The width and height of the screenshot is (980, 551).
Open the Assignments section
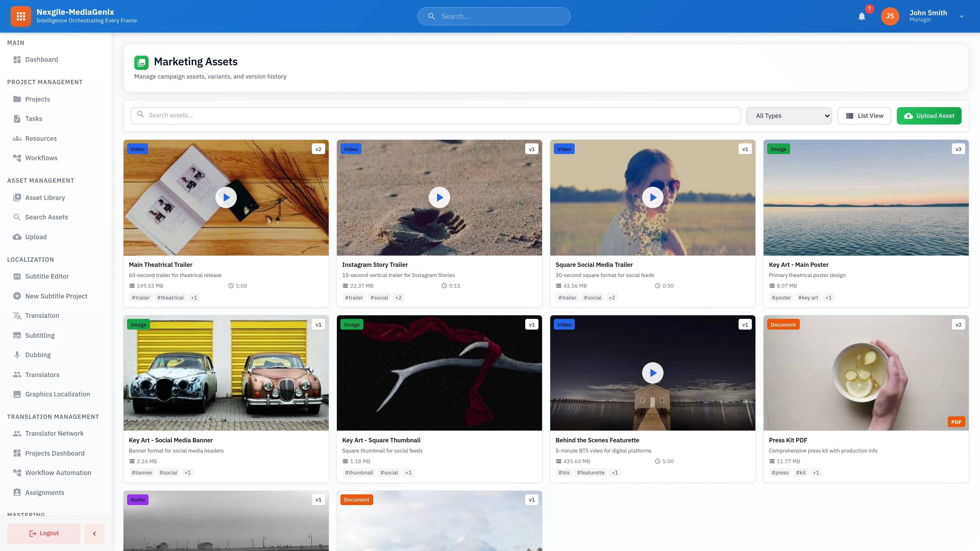pyautogui.click(x=44, y=492)
